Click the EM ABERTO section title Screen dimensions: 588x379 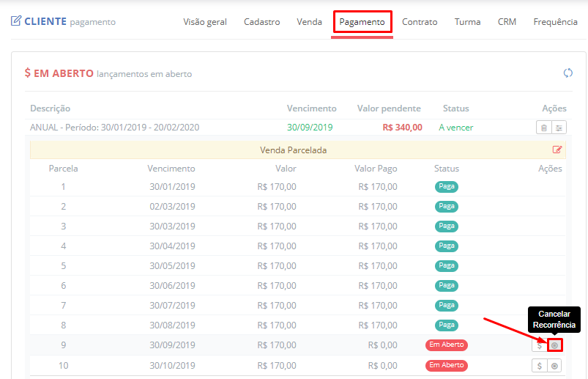point(64,73)
